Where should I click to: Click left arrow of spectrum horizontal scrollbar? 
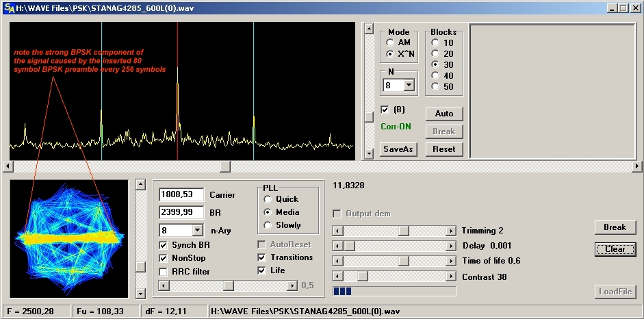tap(8, 166)
